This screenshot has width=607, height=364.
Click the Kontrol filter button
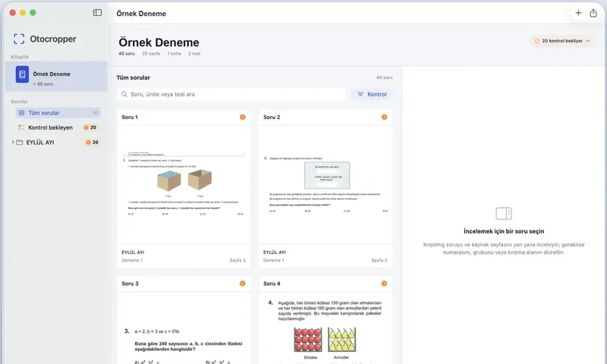click(x=372, y=94)
